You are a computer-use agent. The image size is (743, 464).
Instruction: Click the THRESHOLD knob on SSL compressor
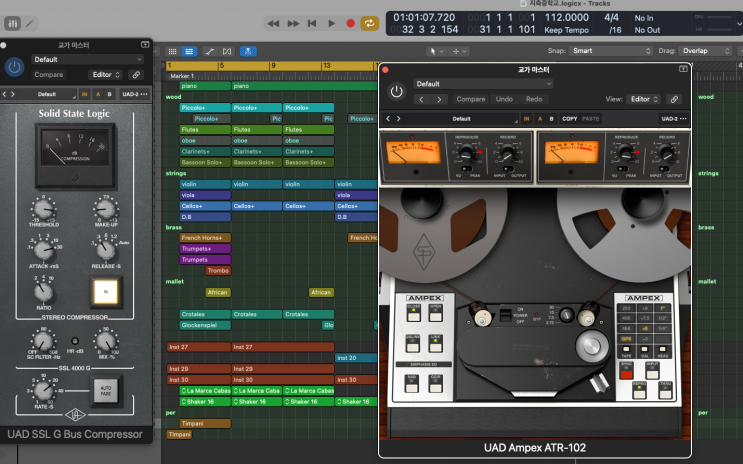coord(45,209)
